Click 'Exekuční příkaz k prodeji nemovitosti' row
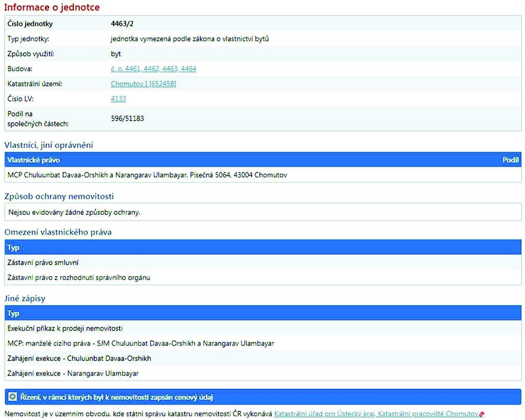 coord(263,329)
